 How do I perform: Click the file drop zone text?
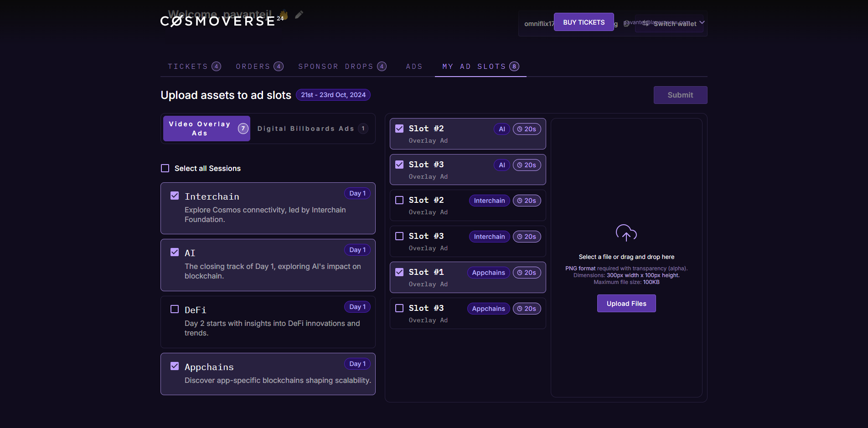[x=626, y=257]
